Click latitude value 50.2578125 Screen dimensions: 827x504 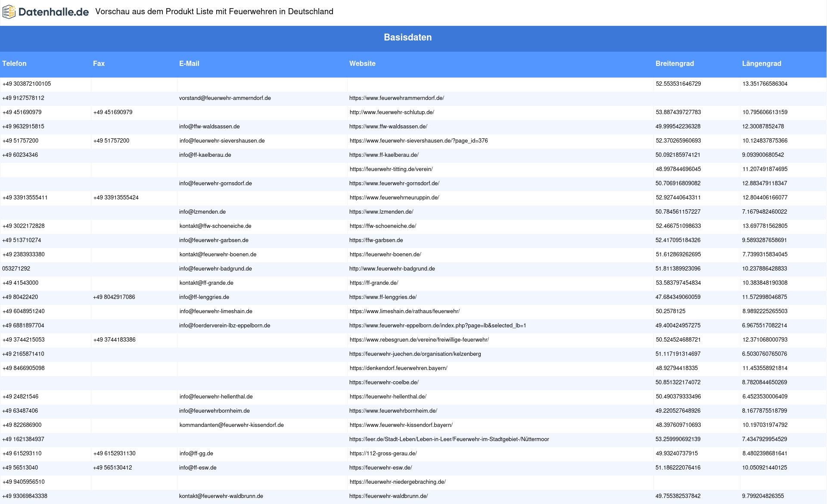point(671,311)
